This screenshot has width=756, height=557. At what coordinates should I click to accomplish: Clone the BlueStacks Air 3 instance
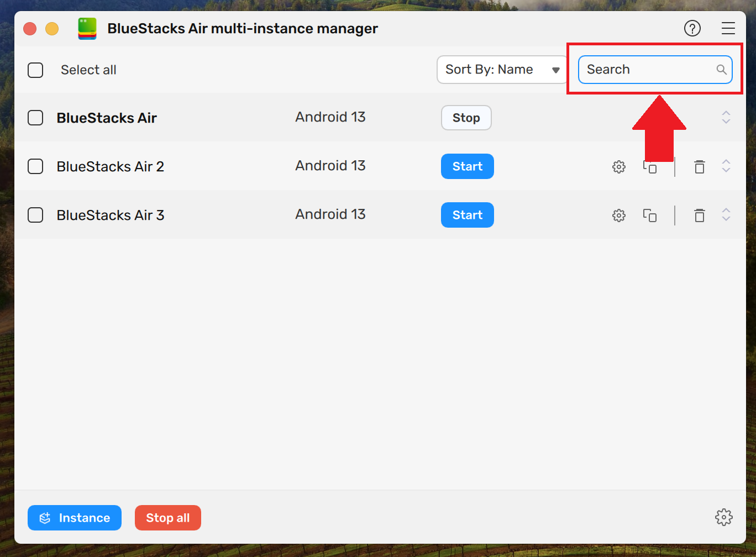click(x=650, y=215)
